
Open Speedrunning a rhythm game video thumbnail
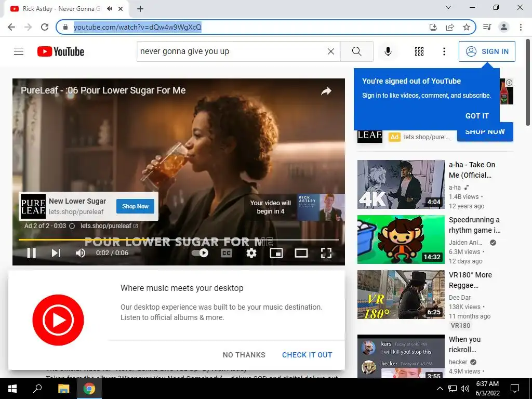[401, 239]
